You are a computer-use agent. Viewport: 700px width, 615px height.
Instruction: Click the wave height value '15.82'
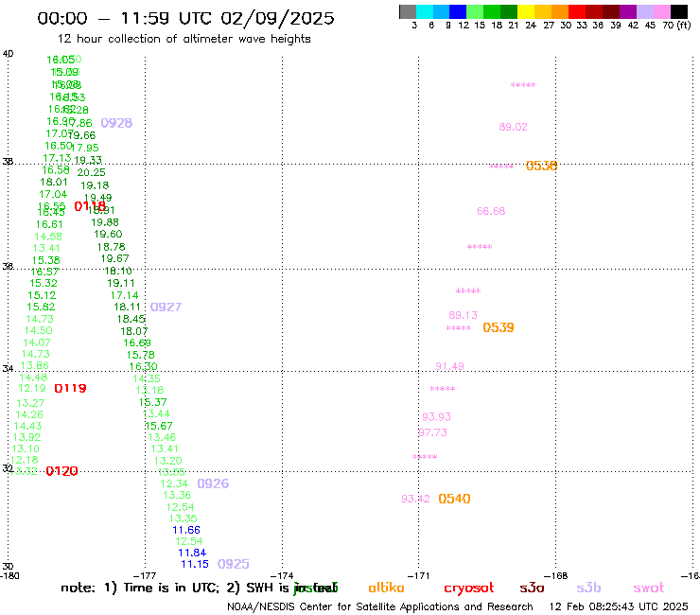click(41, 307)
